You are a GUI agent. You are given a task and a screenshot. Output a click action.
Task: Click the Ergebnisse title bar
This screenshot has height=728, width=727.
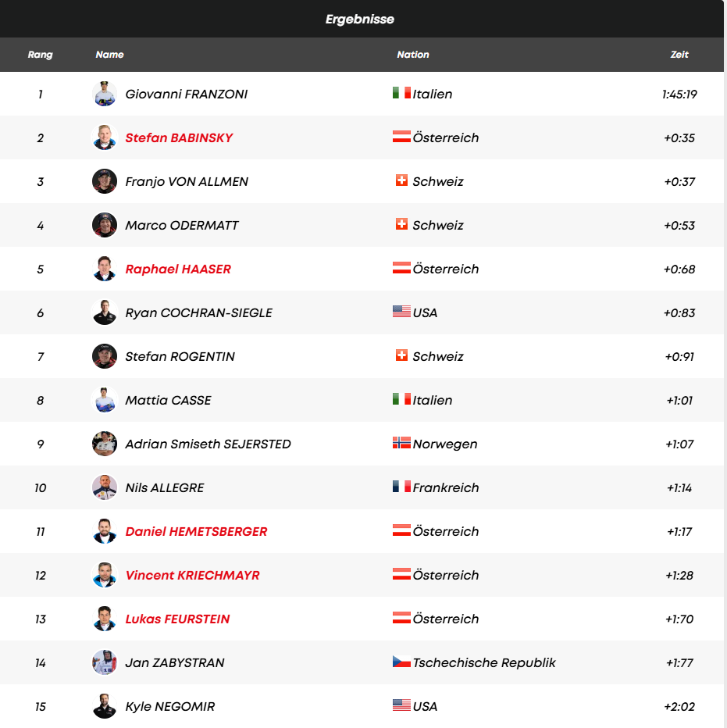coord(360,19)
